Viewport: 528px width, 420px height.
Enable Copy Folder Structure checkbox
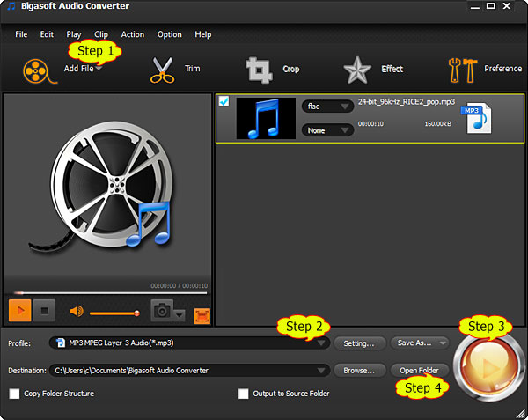click(14, 394)
